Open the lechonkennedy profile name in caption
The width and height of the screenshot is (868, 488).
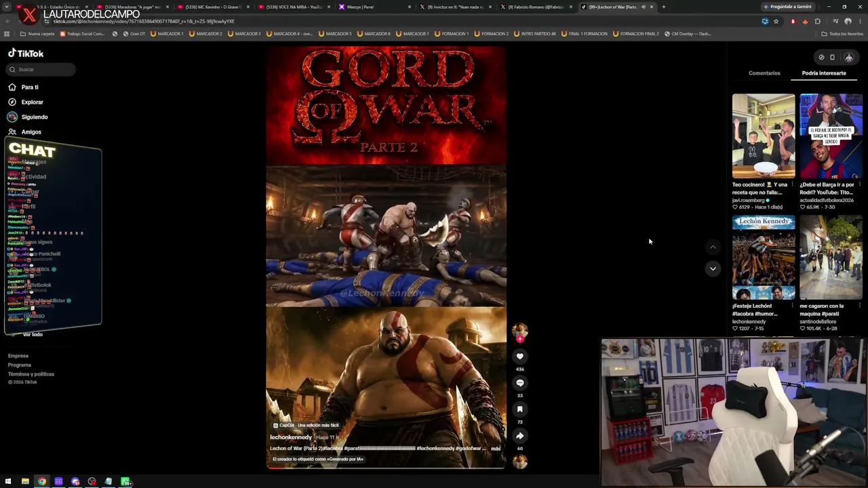coord(291,437)
